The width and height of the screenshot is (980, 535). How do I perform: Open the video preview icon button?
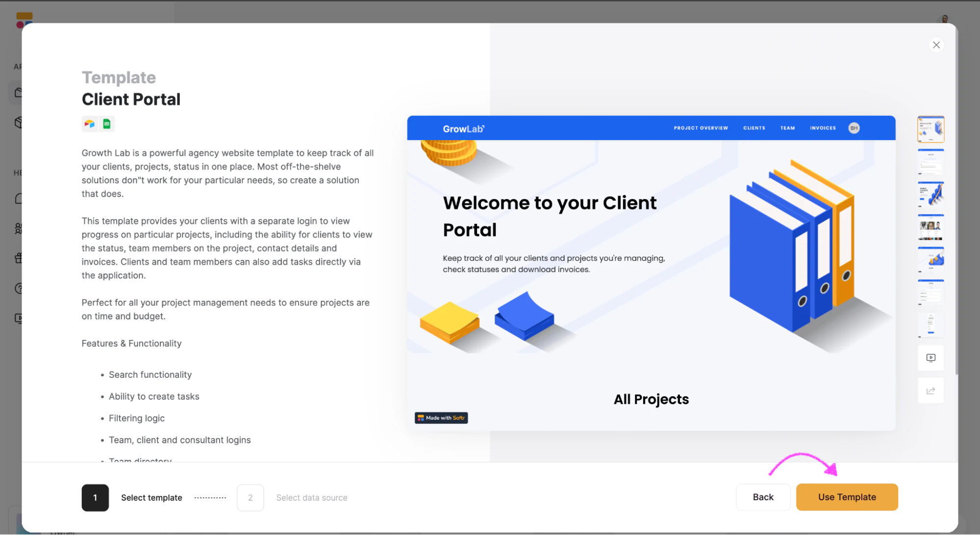tap(930, 358)
